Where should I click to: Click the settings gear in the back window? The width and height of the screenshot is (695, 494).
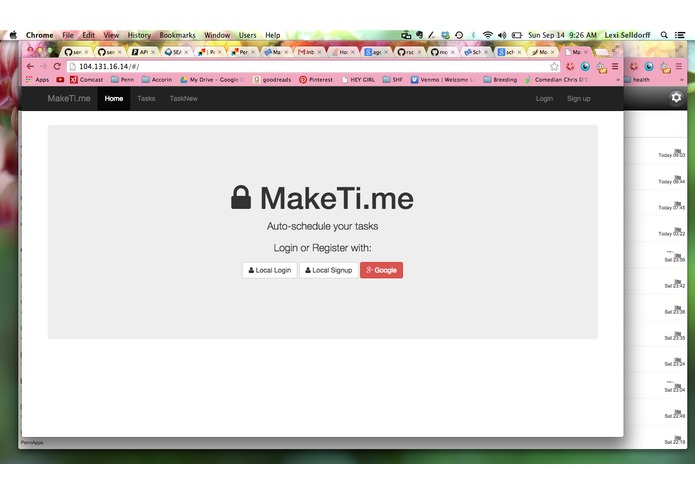676,97
